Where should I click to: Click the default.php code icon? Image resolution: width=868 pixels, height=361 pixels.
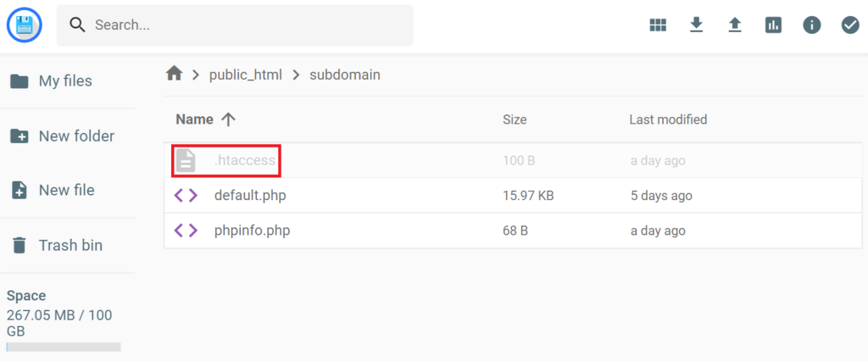[x=186, y=196]
